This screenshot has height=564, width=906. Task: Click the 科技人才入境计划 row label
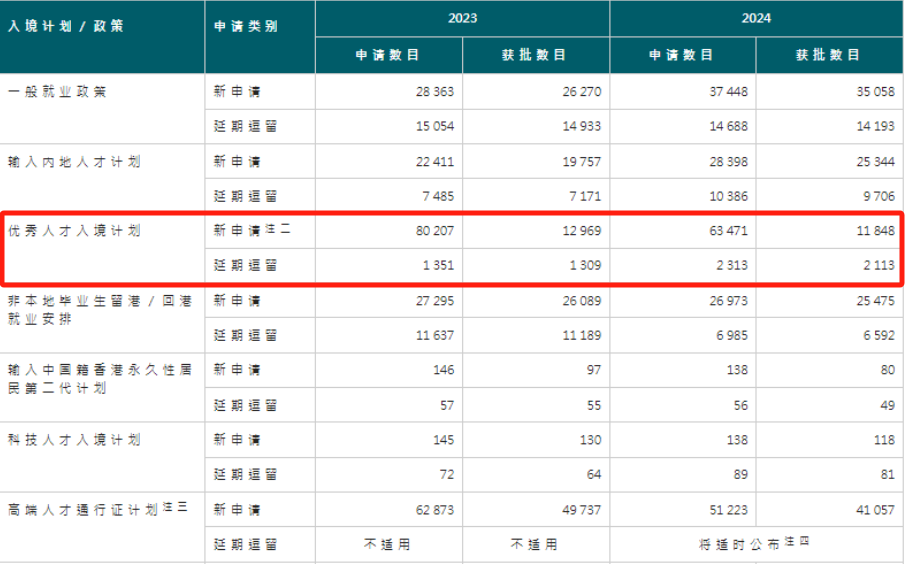pos(73,440)
